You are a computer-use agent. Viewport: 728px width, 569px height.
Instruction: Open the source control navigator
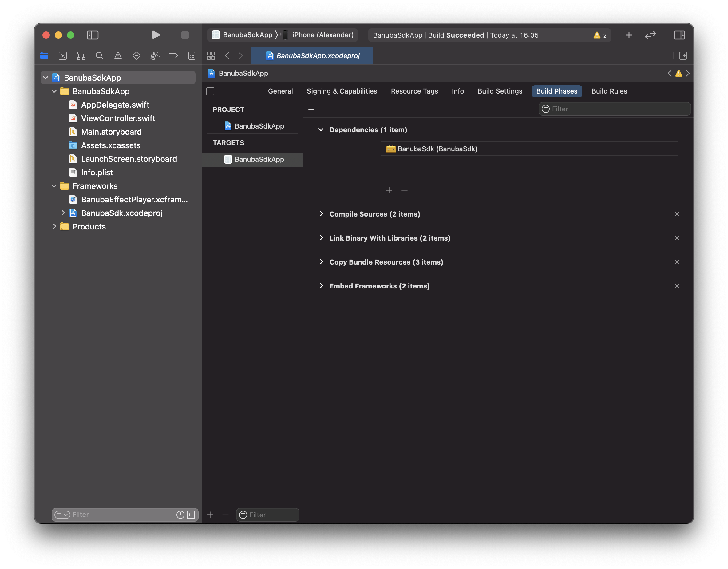tap(63, 56)
